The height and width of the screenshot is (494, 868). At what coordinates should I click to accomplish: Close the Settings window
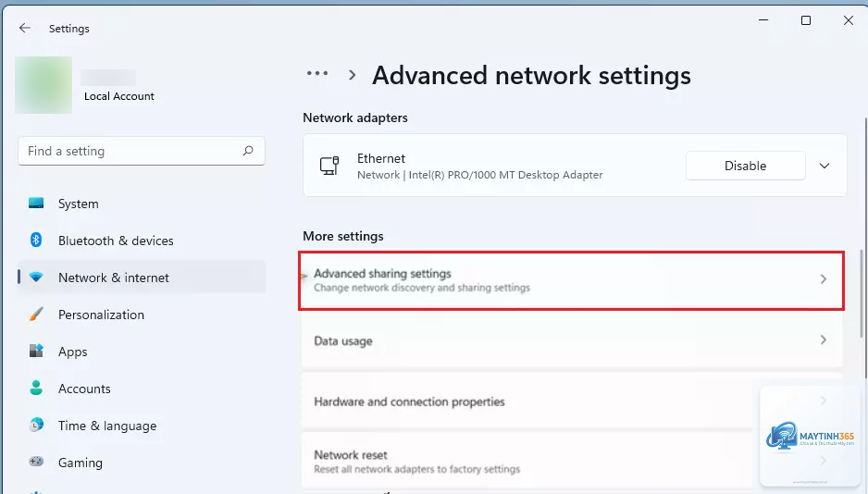(848, 20)
